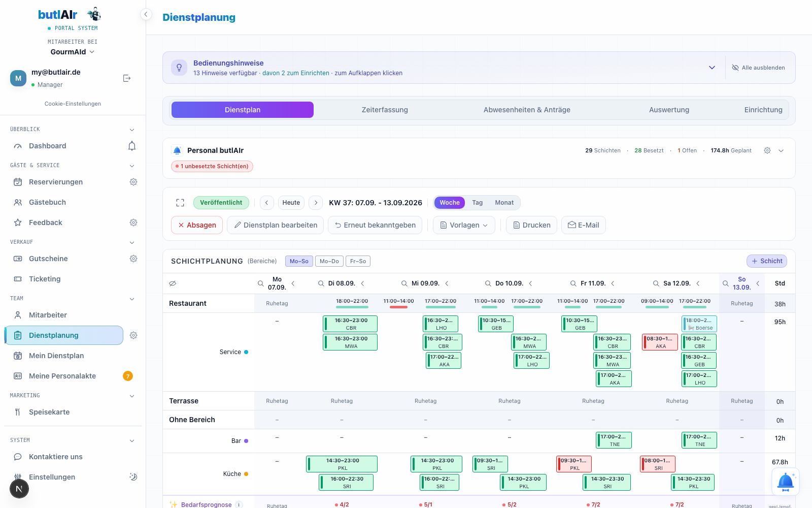Toggle hidden rows eye icon in schedule header
The width and height of the screenshot is (812, 508).
[x=173, y=283]
